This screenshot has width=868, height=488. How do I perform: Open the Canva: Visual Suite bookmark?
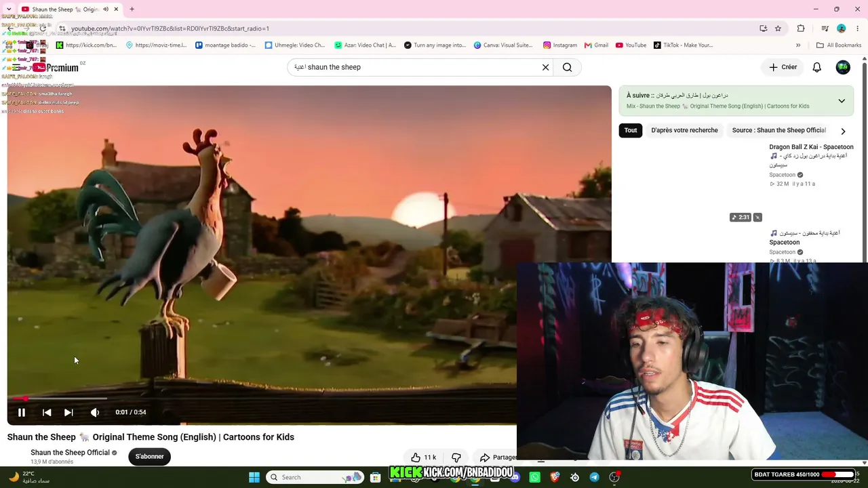(x=503, y=45)
